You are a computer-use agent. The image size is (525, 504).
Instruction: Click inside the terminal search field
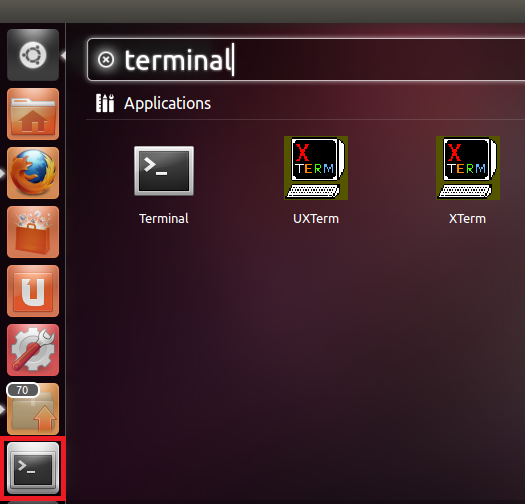pos(306,60)
